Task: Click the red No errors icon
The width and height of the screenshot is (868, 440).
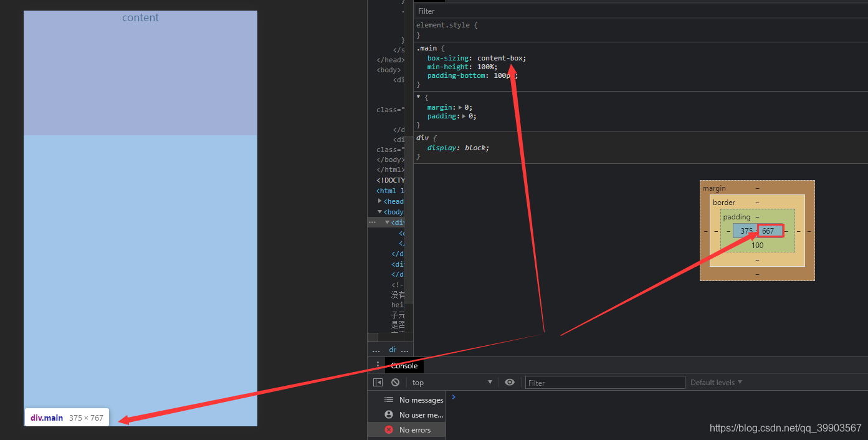Action: [x=389, y=429]
